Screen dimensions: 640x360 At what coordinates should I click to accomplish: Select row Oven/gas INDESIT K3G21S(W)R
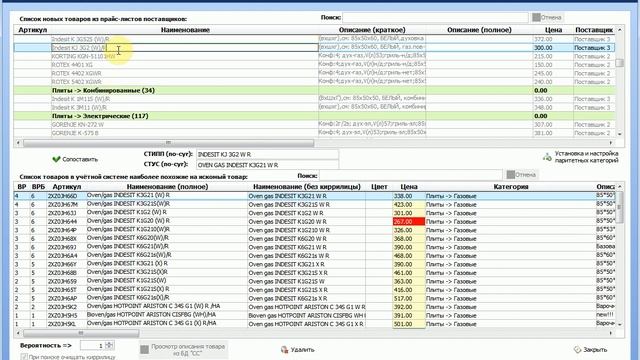[314, 204]
